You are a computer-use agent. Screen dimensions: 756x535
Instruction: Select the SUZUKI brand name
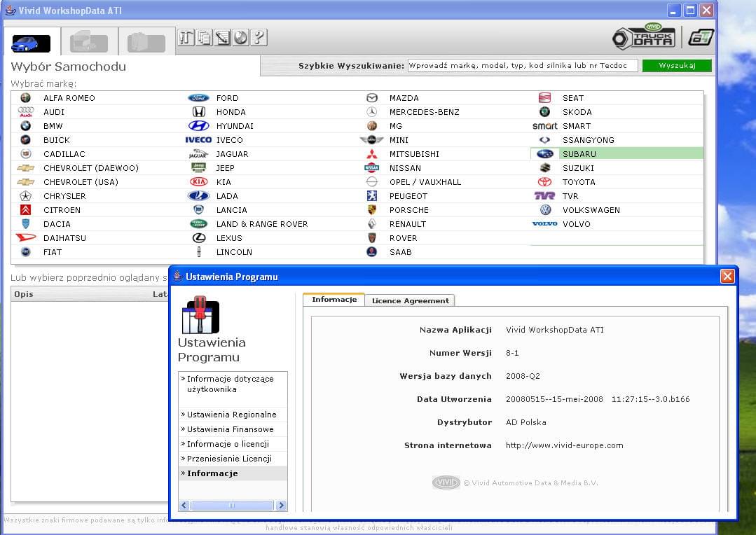click(x=578, y=168)
